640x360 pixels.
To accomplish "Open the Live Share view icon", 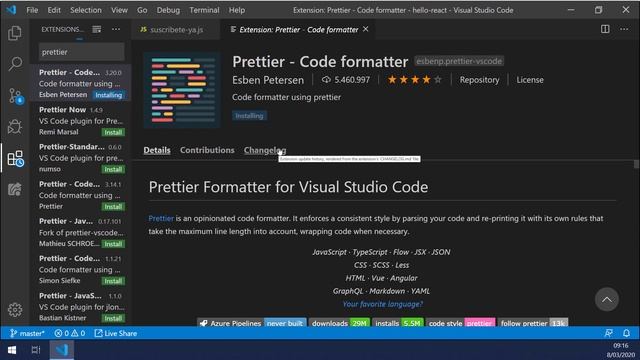I will point(15,189).
